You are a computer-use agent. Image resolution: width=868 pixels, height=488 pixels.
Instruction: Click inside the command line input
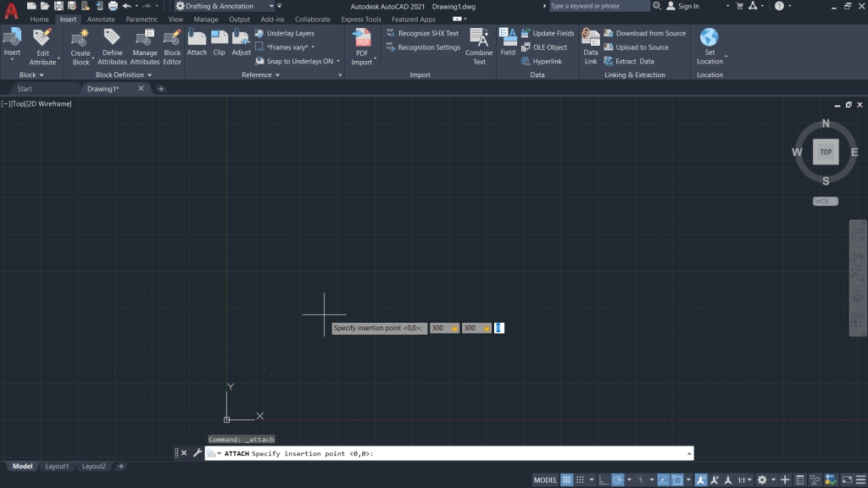click(x=424, y=453)
